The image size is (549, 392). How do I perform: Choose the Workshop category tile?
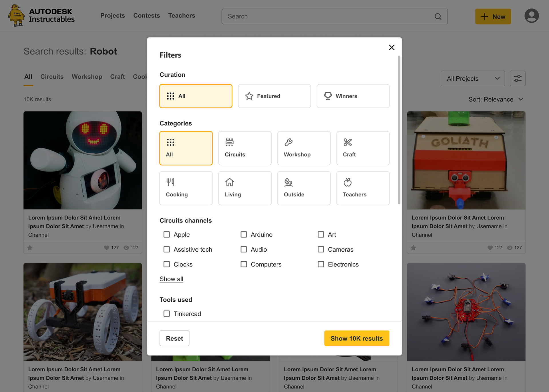point(304,148)
